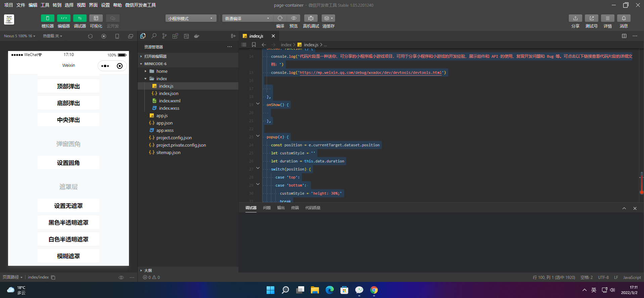Viewport: 644px width, 298px height.
Task: Click the compile (编译) refresh icon
Action: coord(280,18)
